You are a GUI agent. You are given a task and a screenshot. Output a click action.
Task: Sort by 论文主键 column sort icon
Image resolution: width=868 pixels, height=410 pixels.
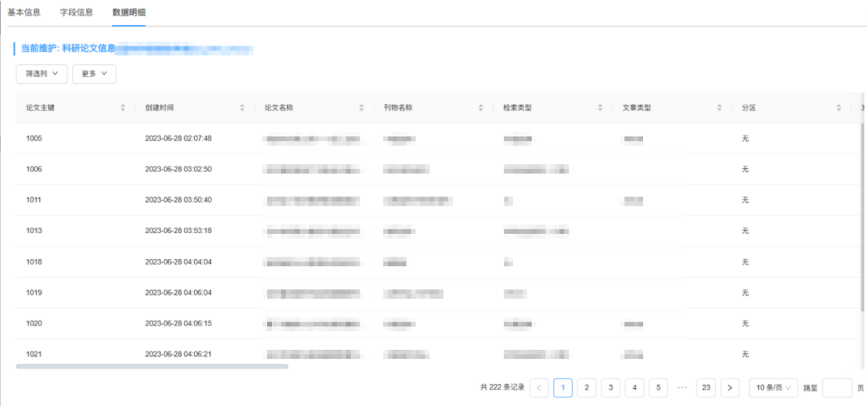pyautogui.click(x=123, y=108)
